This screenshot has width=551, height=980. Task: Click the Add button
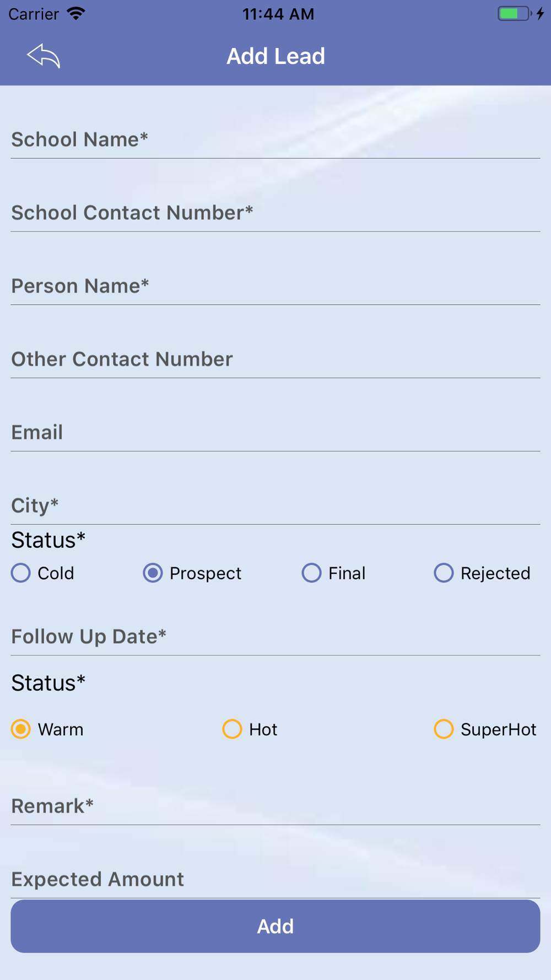point(275,926)
